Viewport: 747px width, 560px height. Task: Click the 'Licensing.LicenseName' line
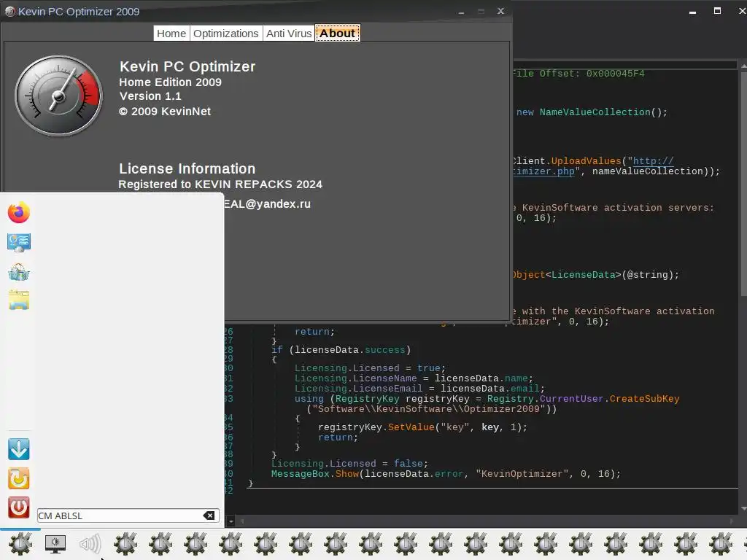(x=414, y=378)
